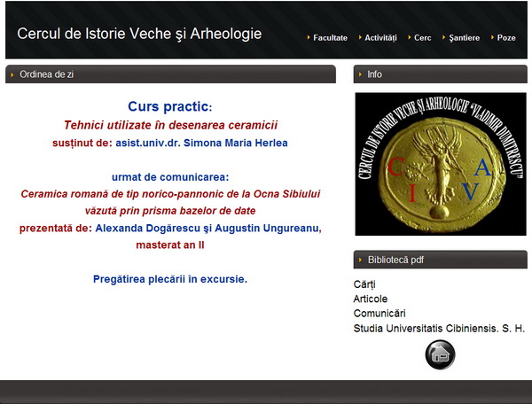Click the arrow beside Bibliotecă pdf

point(360,260)
